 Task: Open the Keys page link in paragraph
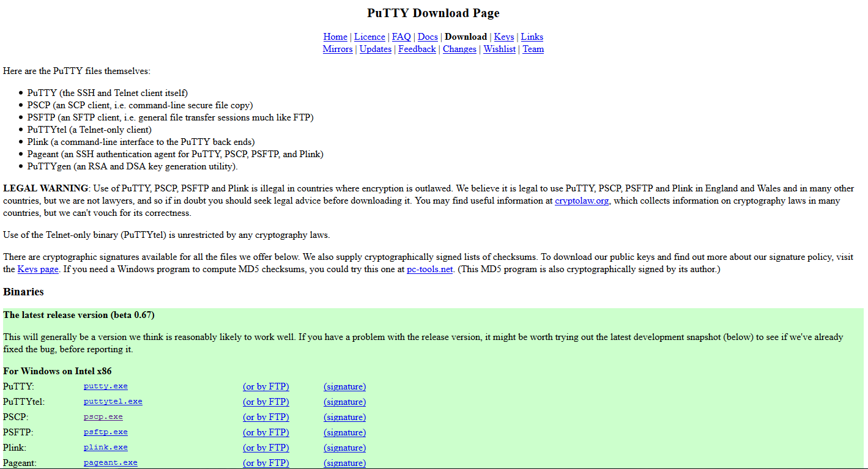pos(38,269)
